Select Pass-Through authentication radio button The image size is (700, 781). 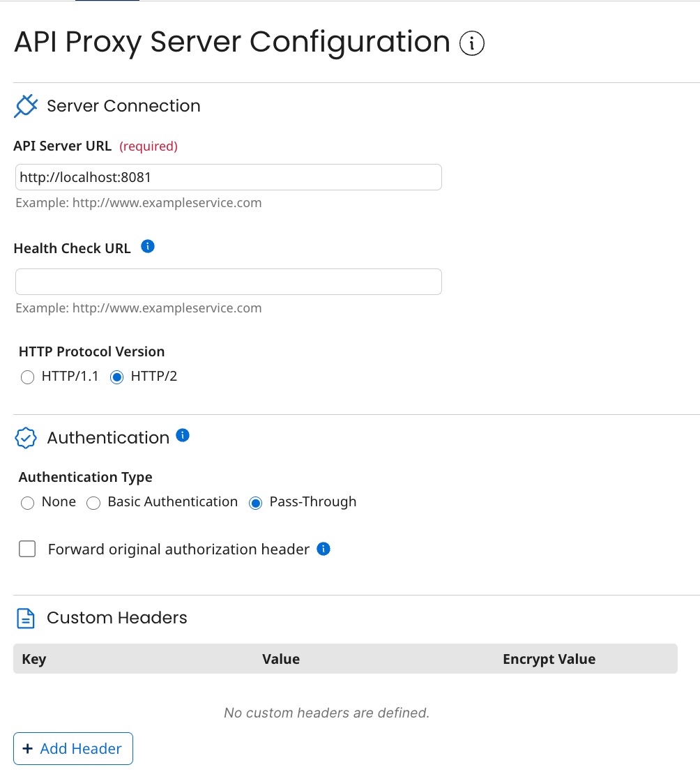255,503
